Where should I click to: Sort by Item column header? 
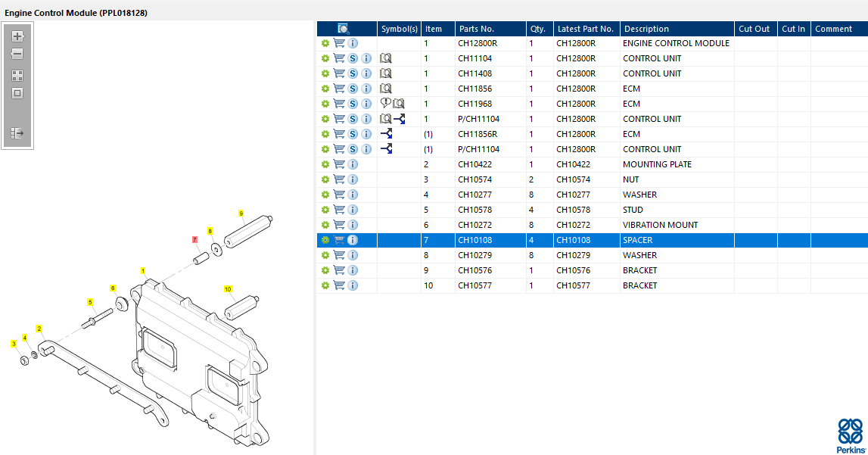click(x=438, y=29)
